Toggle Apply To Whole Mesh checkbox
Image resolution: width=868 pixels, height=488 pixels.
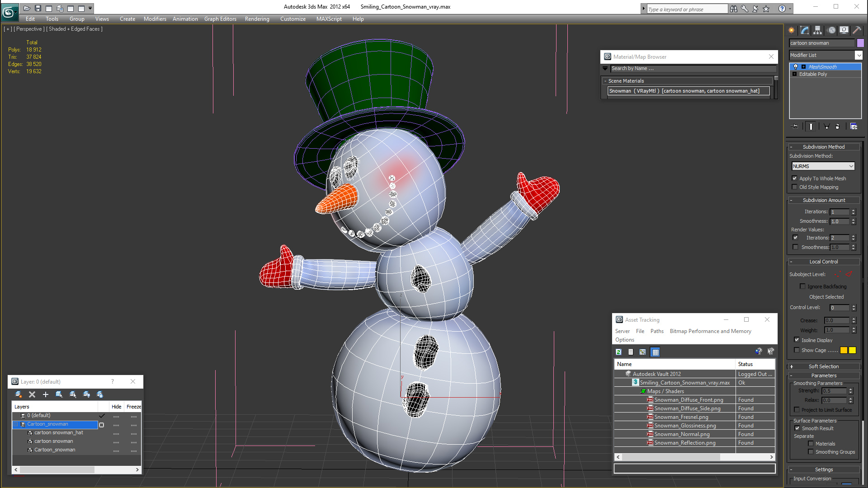point(795,178)
